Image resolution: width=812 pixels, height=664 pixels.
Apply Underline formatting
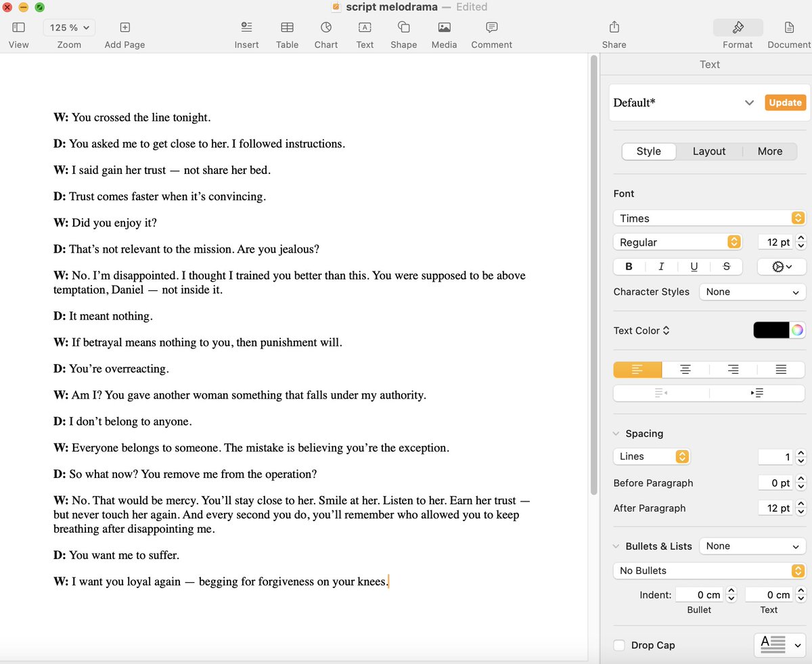(694, 267)
